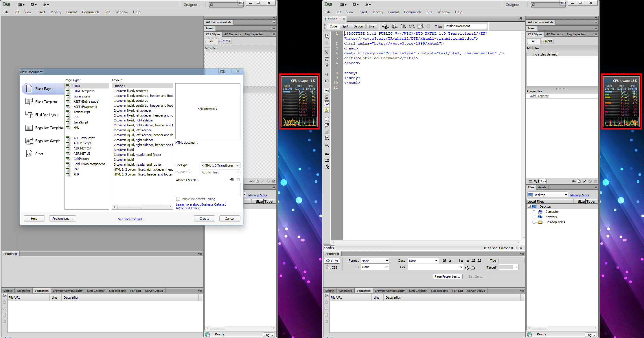This screenshot has height=338, width=644.
Task: Click Manage Sites link in right window
Action: (579, 195)
